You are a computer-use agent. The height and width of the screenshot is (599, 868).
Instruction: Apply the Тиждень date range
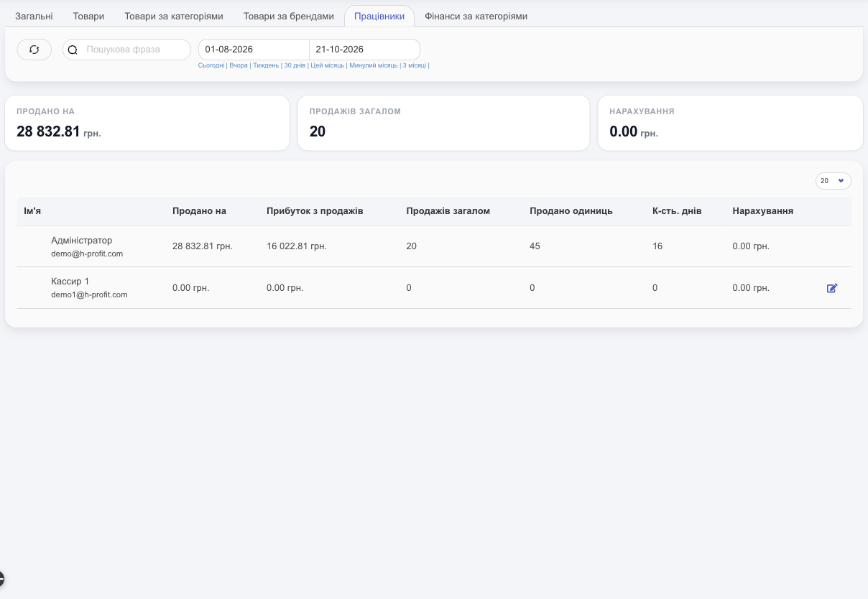point(266,65)
